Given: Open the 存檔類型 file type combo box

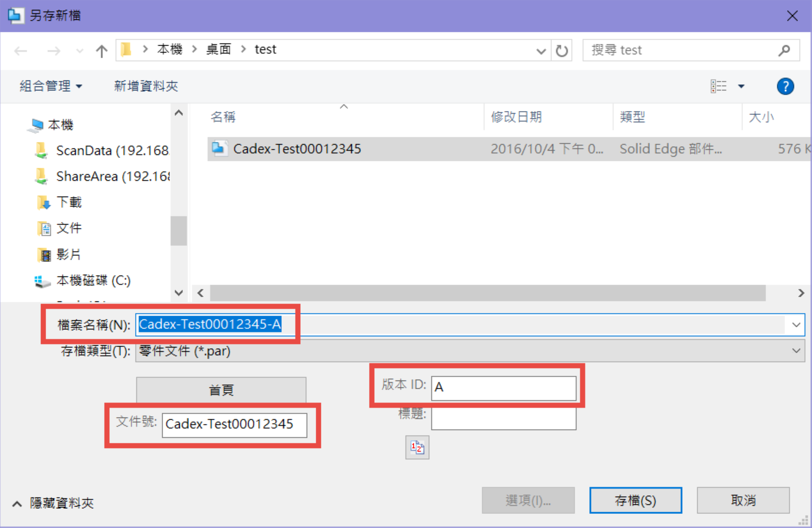Looking at the screenshot, I should click(470, 351).
